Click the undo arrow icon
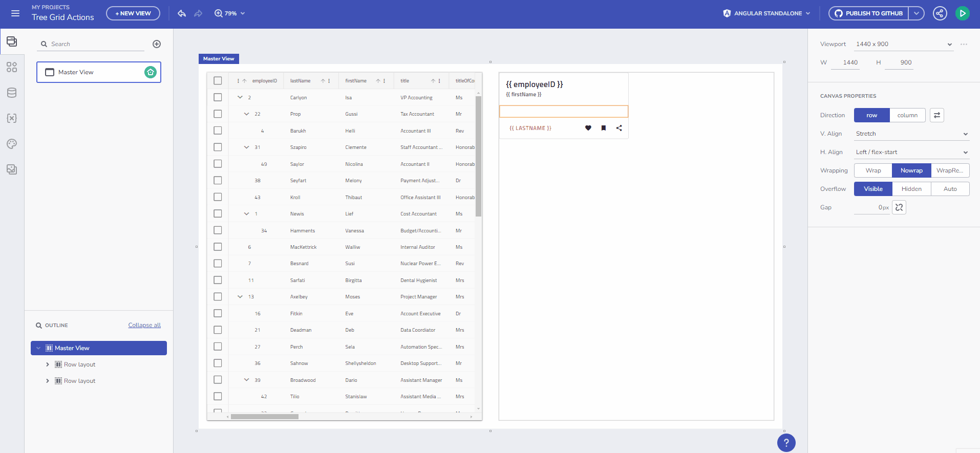The image size is (980, 453). coord(182,13)
